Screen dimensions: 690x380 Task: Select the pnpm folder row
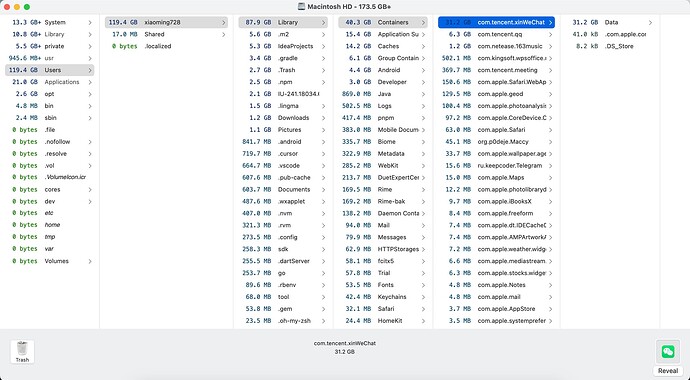point(383,118)
